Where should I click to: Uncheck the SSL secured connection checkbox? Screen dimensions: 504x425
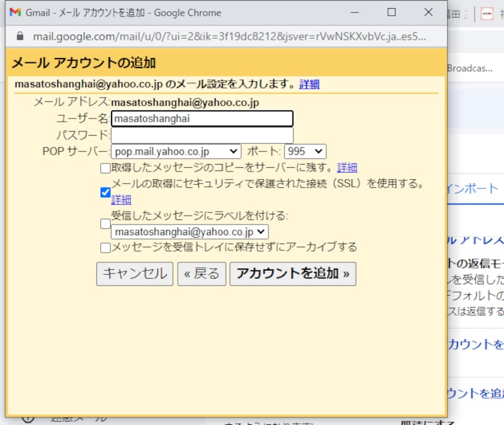(105, 192)
